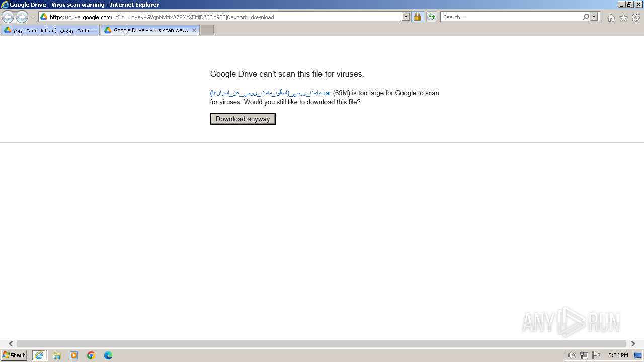
Task: Click the horizontal scrollbar right arrow
Action: pos(633,344)
